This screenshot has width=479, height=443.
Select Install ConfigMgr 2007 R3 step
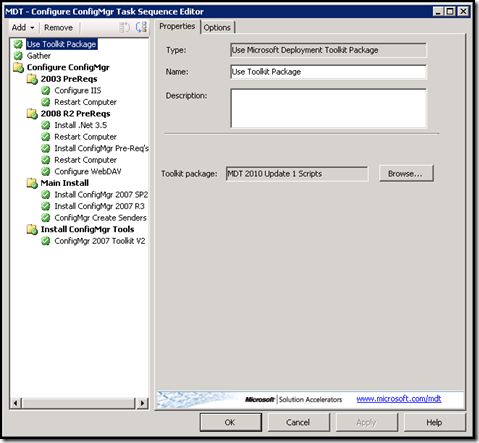pos(99,206)
